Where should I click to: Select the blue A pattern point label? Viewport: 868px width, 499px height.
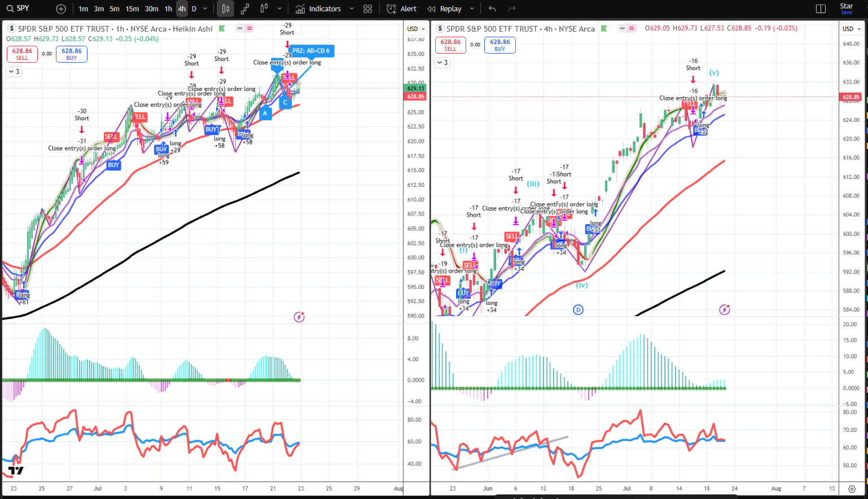[x=265, y=113]
